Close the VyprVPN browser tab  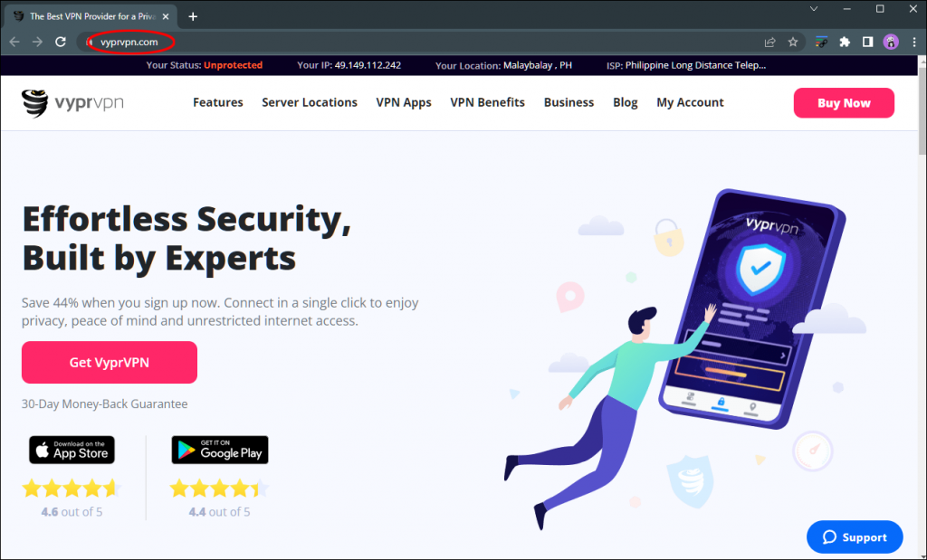click(x=166, y=16)
